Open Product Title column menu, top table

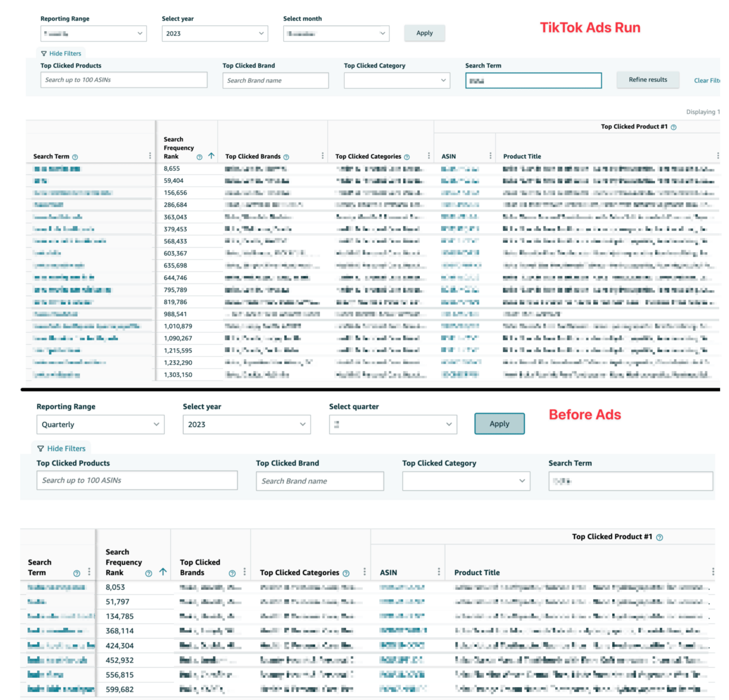[x=717, y=156]
